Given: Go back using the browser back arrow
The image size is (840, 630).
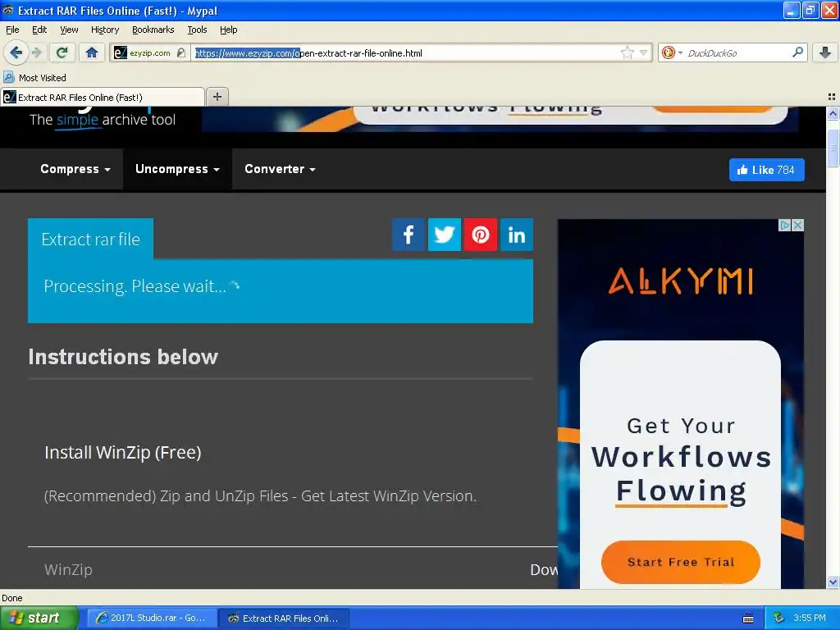Looking at the screenshot, I should pyautogui.click(x=16, y=52).
